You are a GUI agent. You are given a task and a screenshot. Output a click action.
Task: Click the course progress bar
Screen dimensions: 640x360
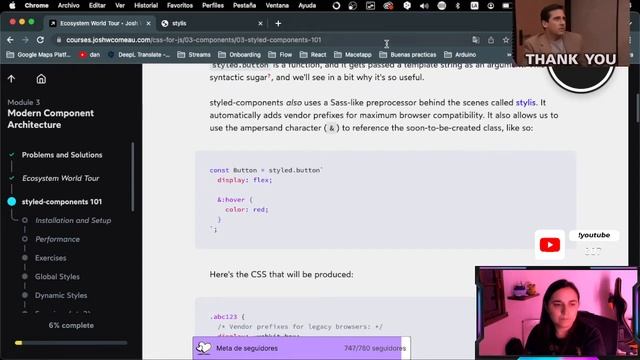point(71,343)
